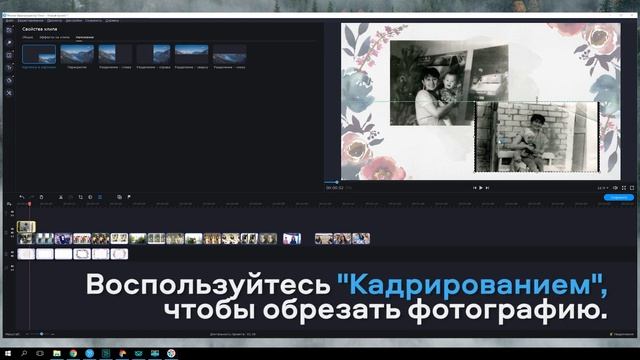Screen dimensions: 640x360
Task: Open Windows taskbar search
Action: click(x=24, y=353)
